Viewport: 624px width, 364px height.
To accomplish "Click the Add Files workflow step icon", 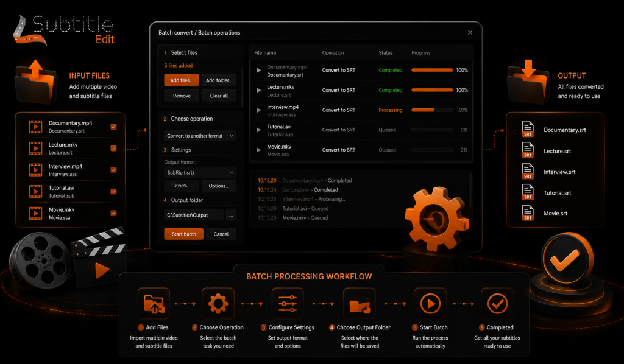I will (154, 304).
